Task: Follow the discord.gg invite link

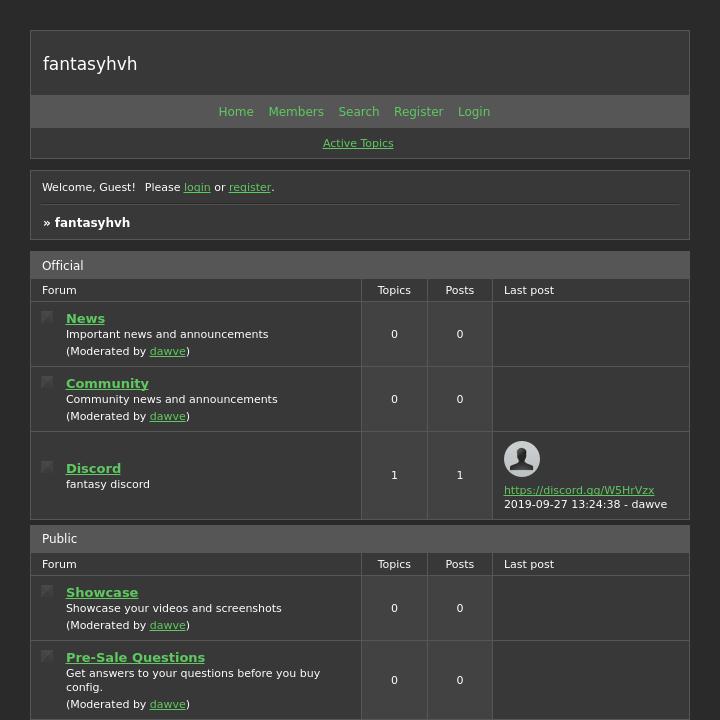Action: point(579,490)
